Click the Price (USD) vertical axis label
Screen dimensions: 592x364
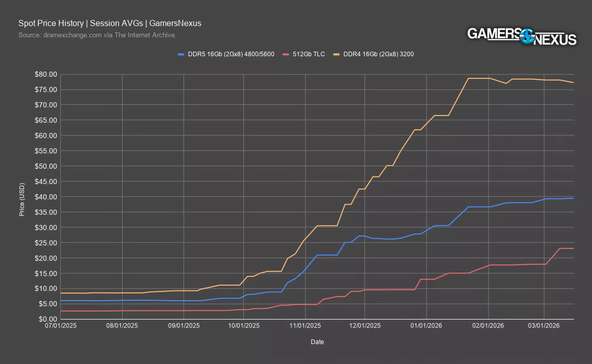(x=22, y=199)
